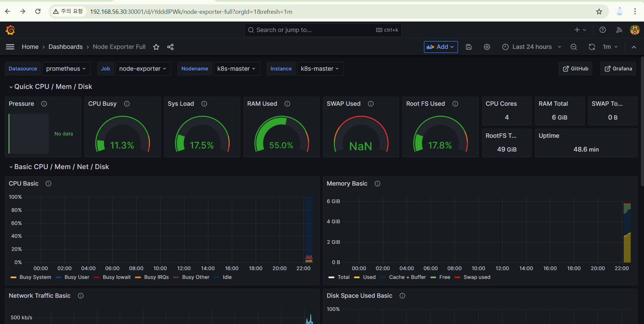The image size is (644, 324).
Task: Show info for Disk Space Used Basic
Action: pyautogui.click(x=402, y=296)
